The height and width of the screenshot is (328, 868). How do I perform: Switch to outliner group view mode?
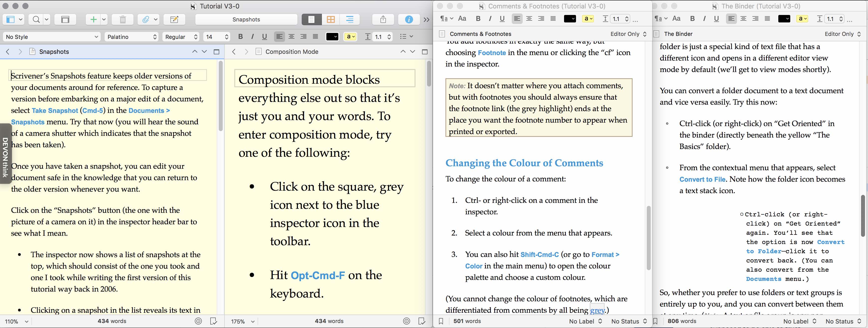coord(350,19)
